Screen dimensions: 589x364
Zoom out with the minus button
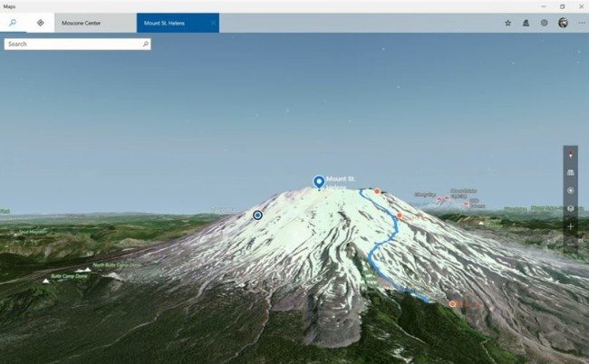coord(571,244)
